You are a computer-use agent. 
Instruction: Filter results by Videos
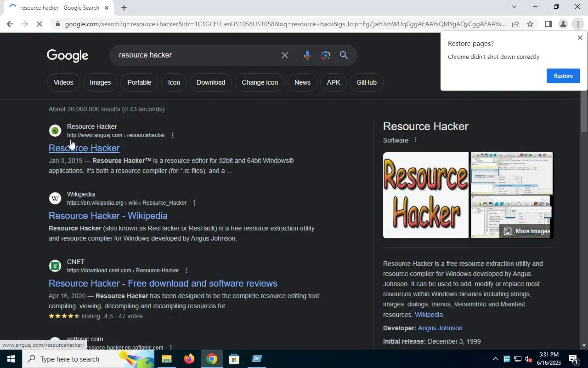click(x=63, y=82)
